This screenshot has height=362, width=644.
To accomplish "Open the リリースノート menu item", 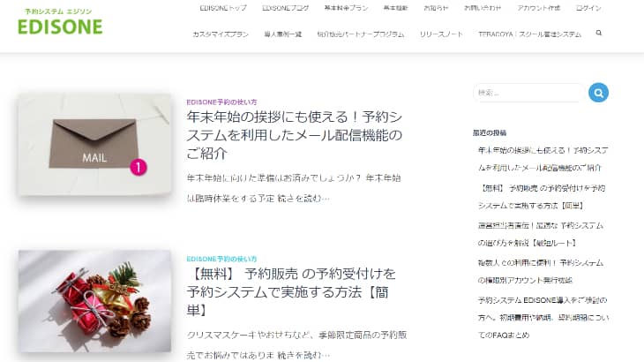I will (x=441, y=34).
